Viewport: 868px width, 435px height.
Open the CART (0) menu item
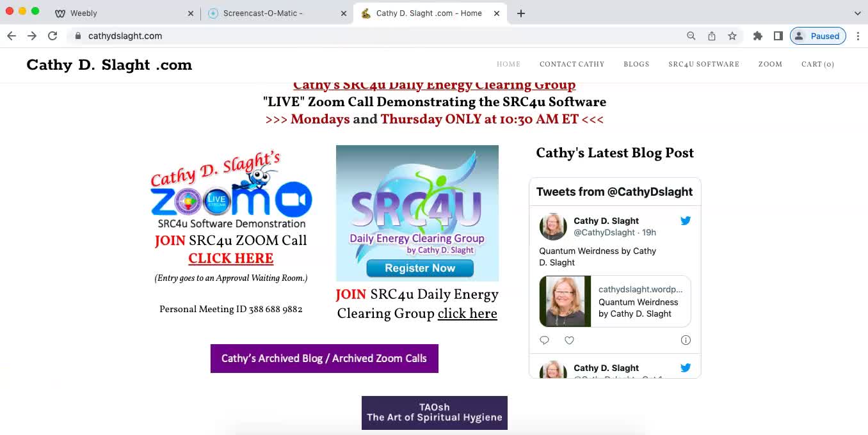[x=817, y=64]
